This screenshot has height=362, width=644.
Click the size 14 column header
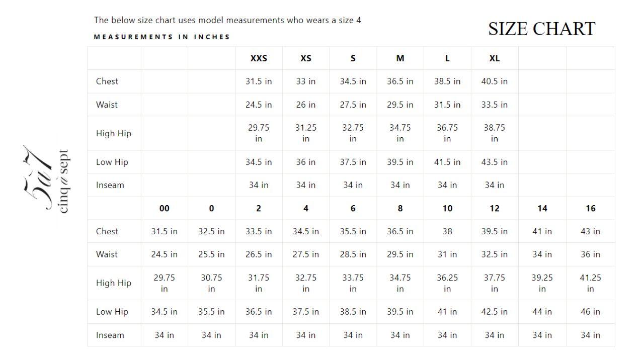point(542,208)
